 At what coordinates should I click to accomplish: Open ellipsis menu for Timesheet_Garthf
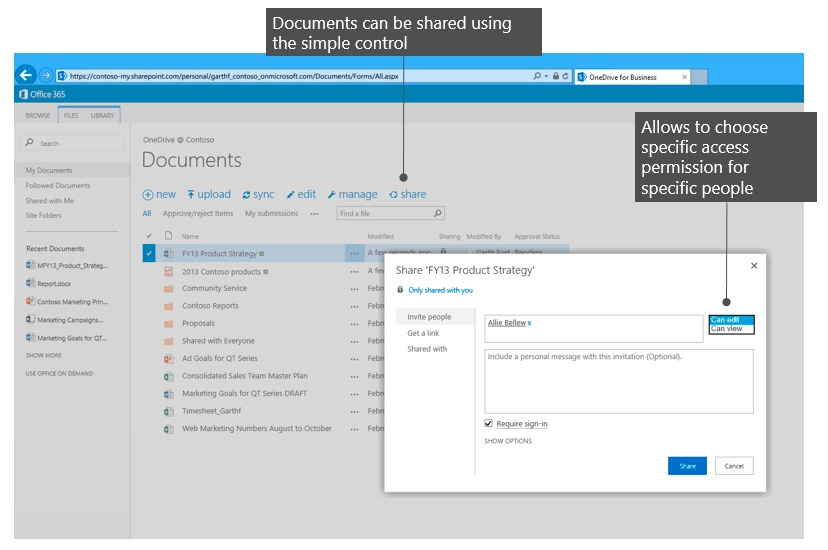354,412
